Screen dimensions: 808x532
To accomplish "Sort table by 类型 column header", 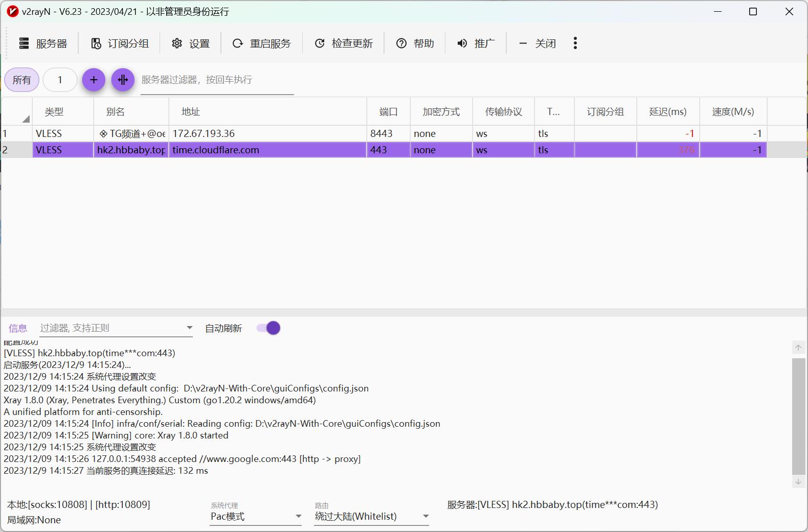I will [63, 112].
